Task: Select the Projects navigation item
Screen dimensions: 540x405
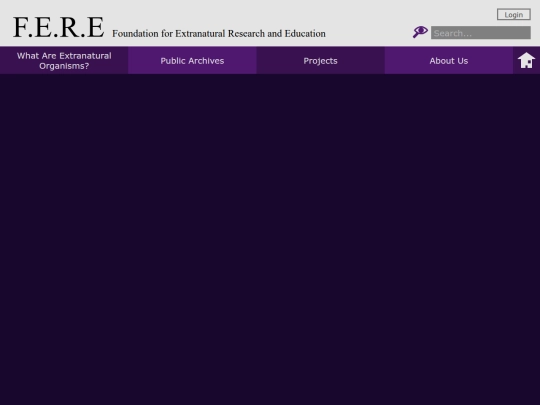Action: tap(320, 61)
